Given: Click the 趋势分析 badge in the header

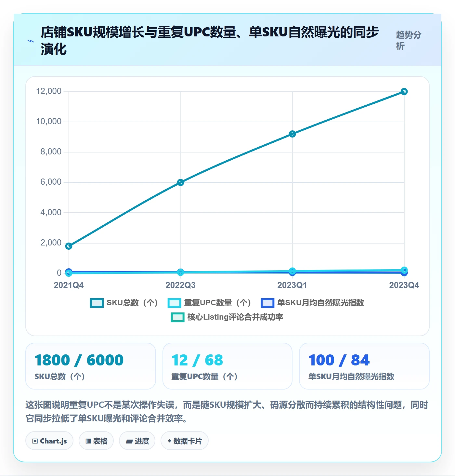Looking at the screenshot, I should (409, 40).
